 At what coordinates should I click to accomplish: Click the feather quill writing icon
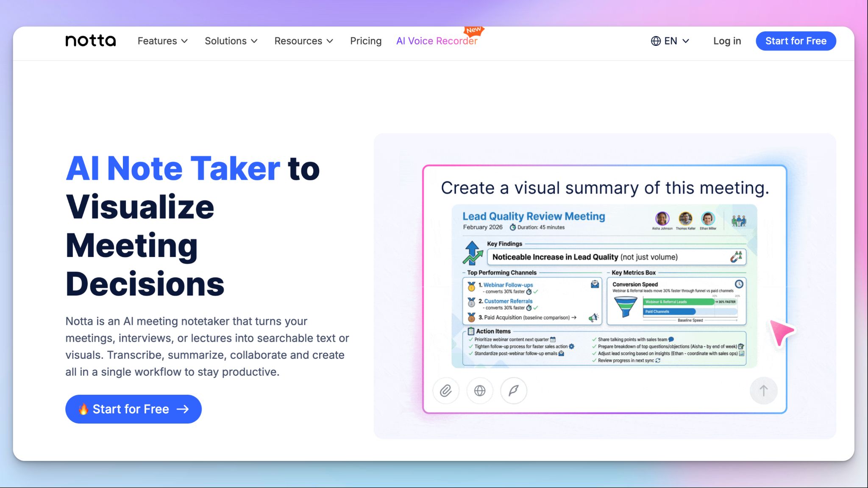pos(513,390)
